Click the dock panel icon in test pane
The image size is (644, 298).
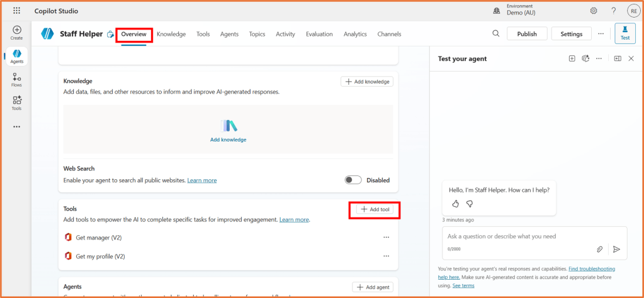tap(618, 58)
